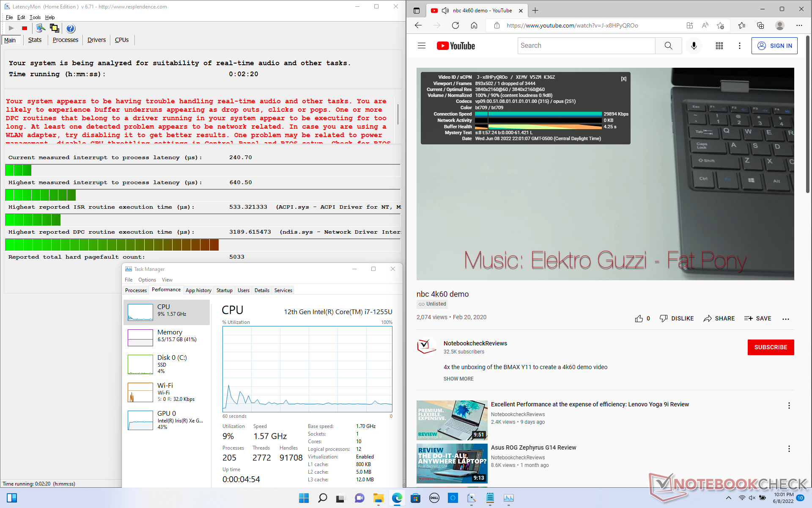Click the Edge profile avatar

[x=780, y=25]
